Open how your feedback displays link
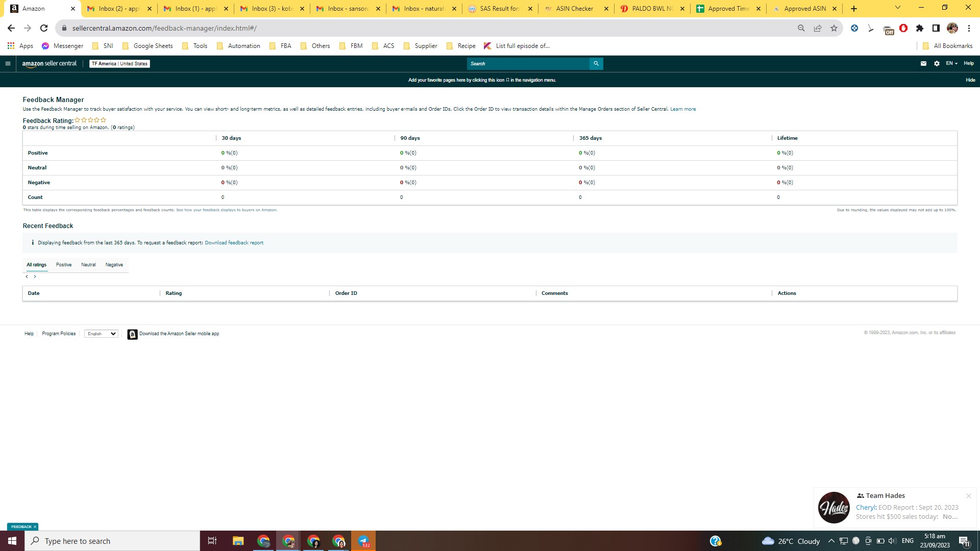Viewport: 980px width, 551px height. pos(227,210)
